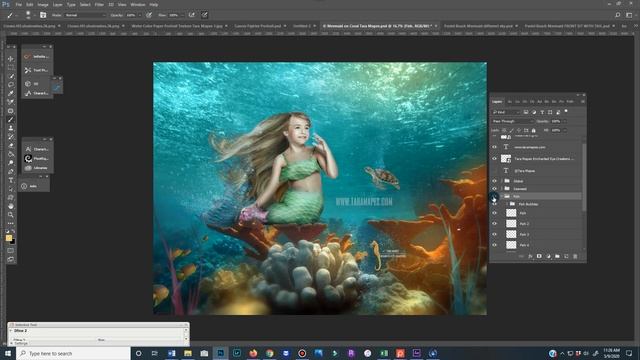Add a layer mask

click(x=539, y=256)
